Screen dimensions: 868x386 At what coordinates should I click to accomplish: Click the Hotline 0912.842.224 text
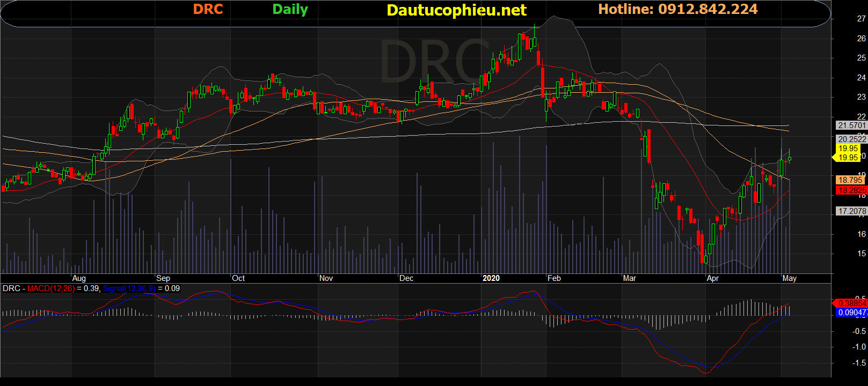pos(677,10)
